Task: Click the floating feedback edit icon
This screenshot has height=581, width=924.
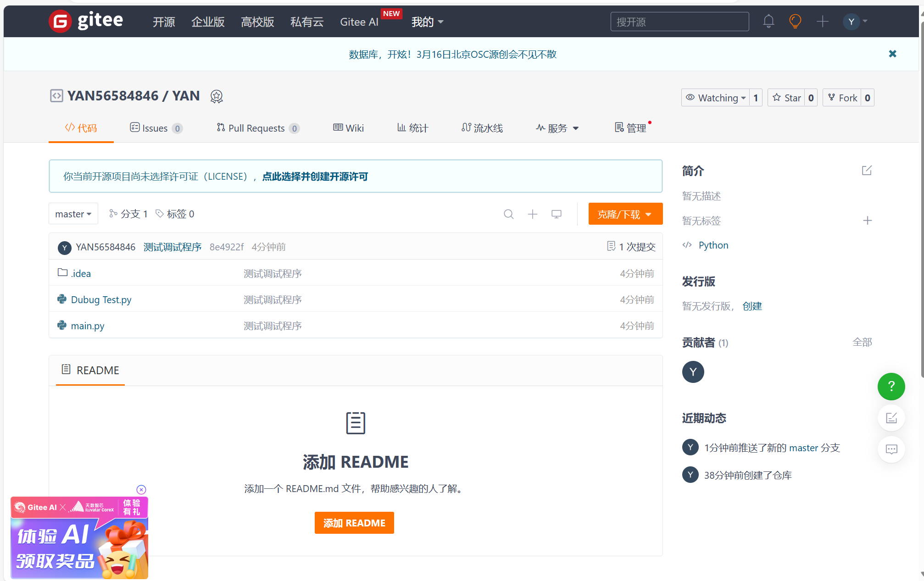Action: 891,418
